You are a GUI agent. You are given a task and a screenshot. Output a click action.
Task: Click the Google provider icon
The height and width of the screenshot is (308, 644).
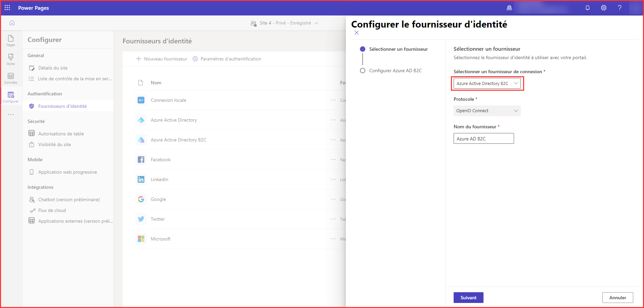141,199
